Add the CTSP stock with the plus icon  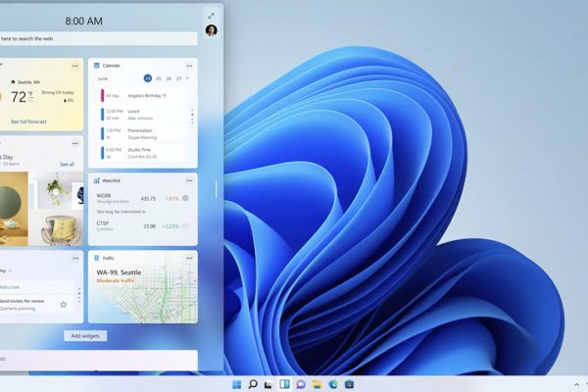coord(185,225)
